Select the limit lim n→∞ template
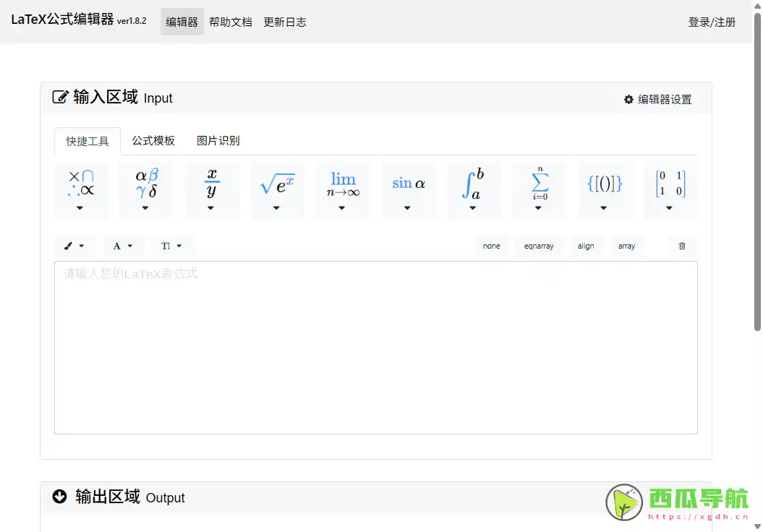 pos(342,186)
